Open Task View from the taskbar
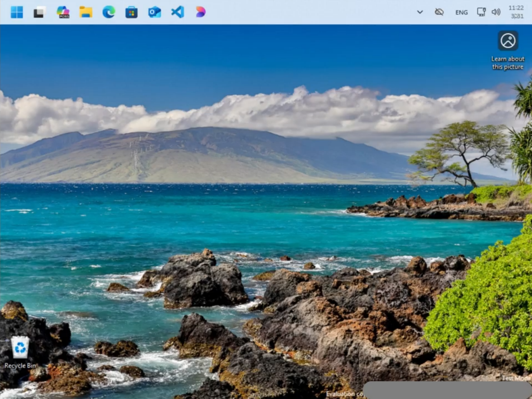 pos(39,12)
